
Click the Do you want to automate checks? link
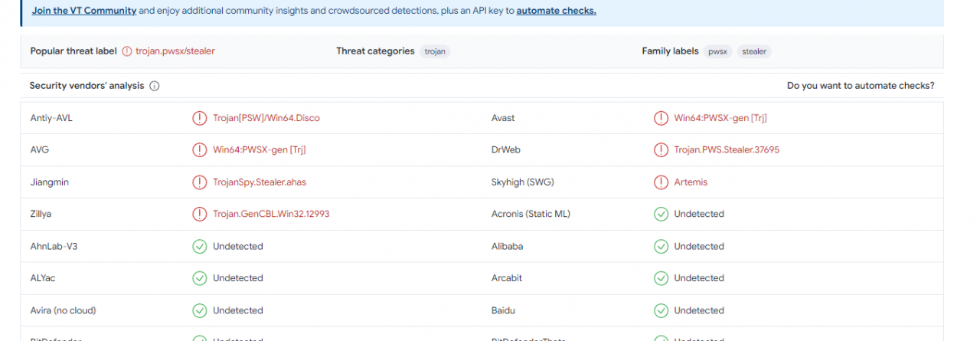click(x=861, y=86)
